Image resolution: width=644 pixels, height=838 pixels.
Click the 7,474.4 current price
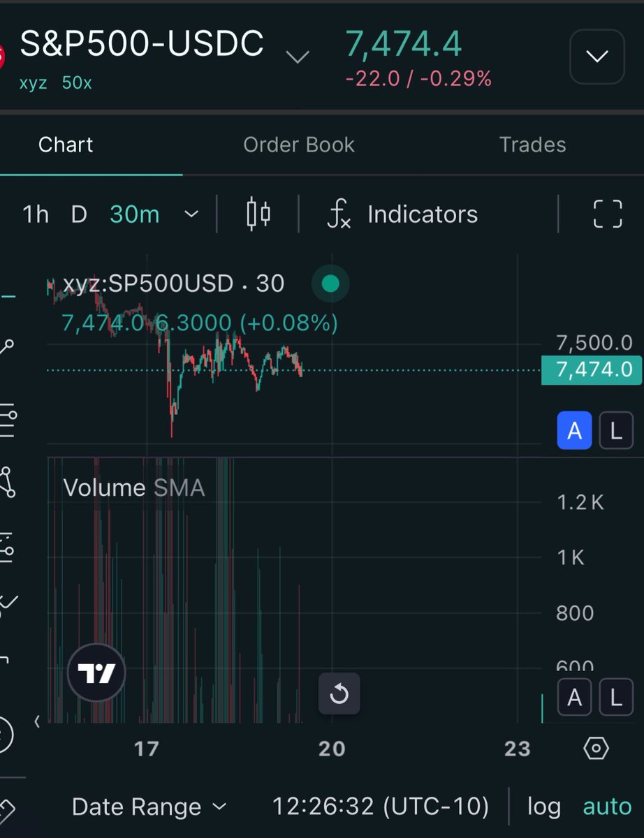tap(403, 45)
